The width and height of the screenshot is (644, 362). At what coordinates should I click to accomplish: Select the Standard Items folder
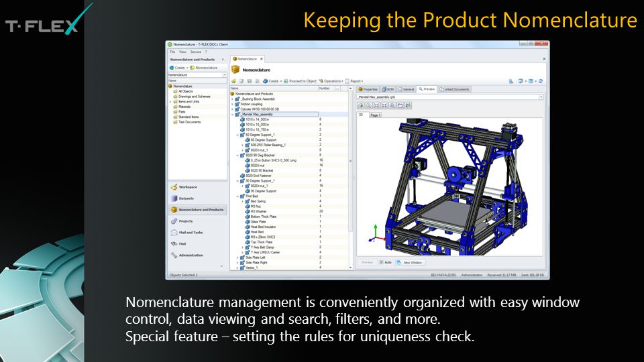click(186, 117)
